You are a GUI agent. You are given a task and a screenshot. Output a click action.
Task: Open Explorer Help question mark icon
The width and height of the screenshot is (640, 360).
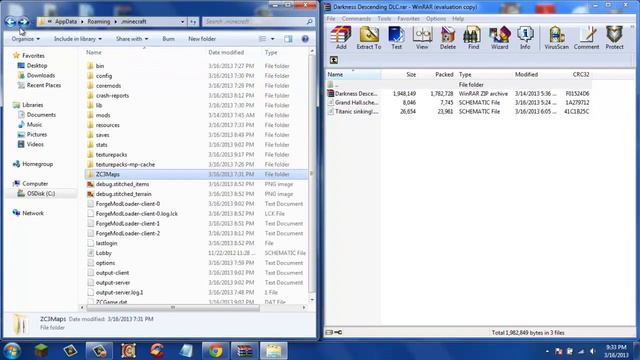305,39
